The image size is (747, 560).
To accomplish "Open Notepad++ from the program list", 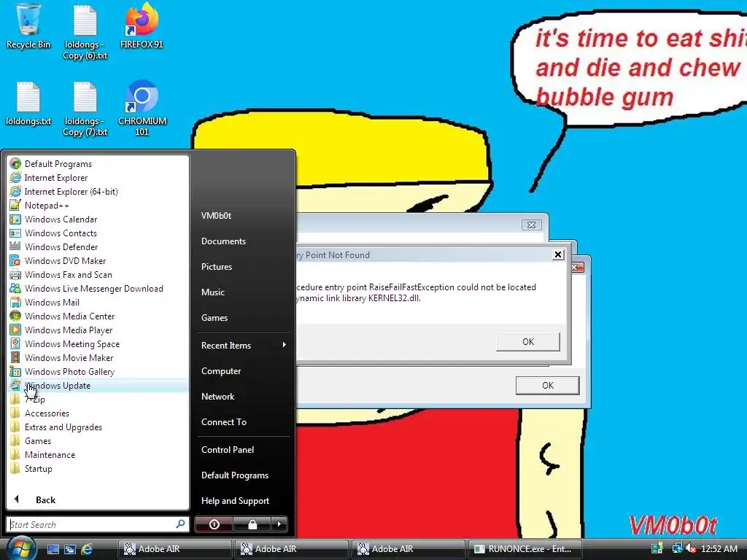I will coord(98,205).
